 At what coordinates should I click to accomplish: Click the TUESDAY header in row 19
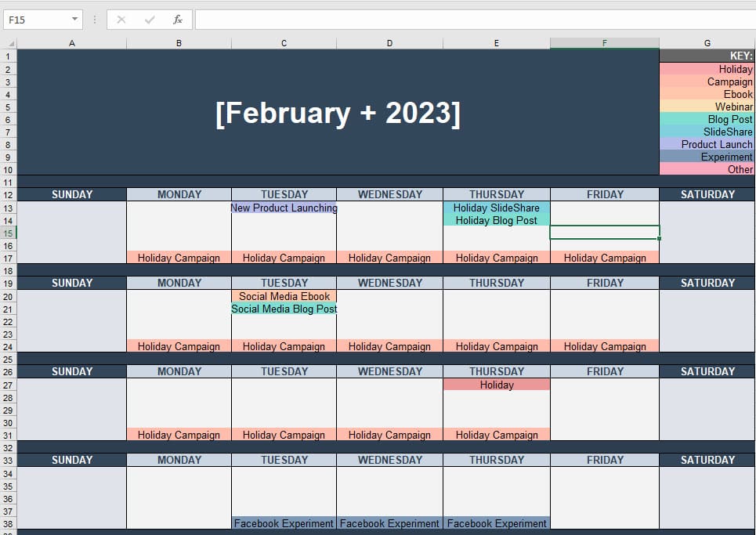coord(284,283)
